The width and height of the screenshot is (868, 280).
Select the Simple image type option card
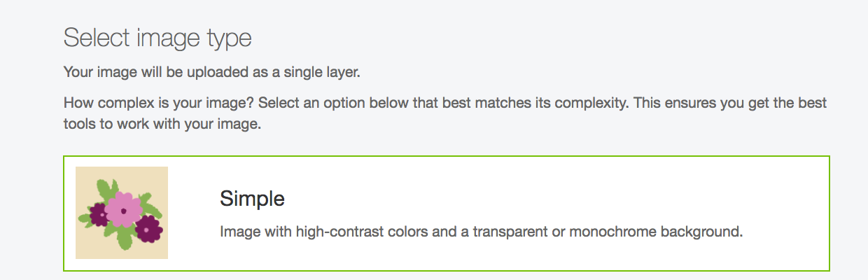(447, 213)
